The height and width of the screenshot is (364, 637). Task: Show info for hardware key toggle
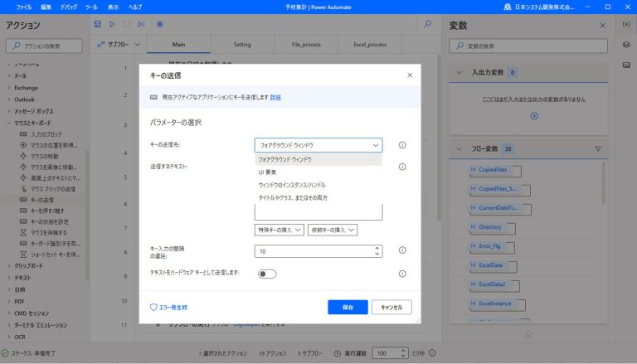pyautogui.click(x=402, y=274)
